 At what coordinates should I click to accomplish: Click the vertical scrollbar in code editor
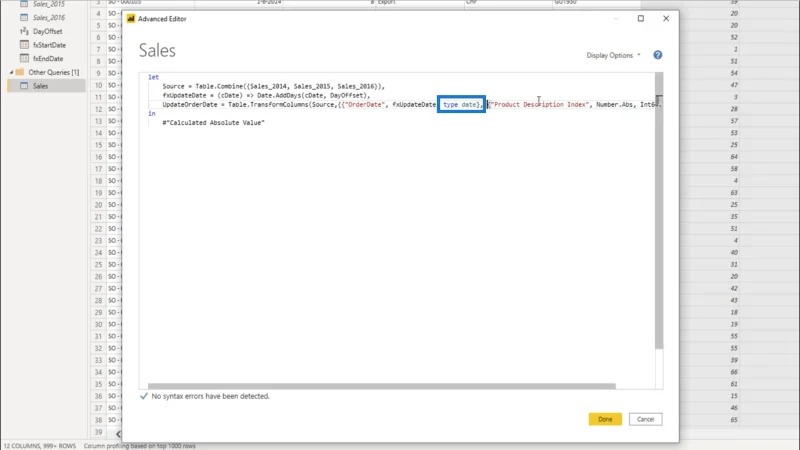coord(659,210)
